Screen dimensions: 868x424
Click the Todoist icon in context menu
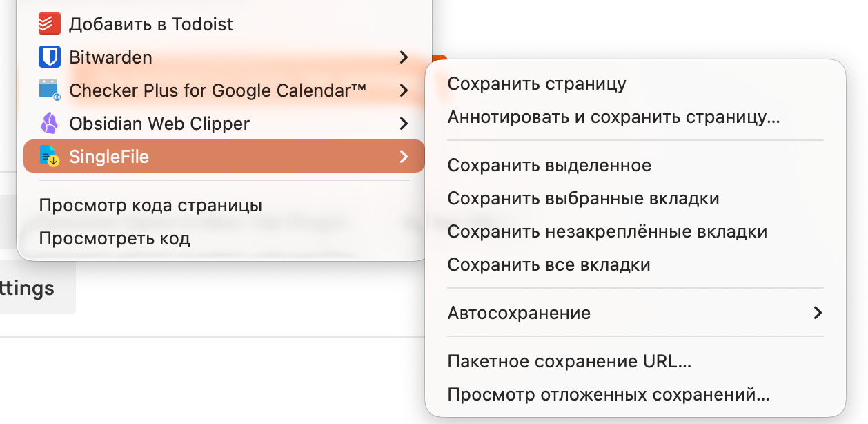tap(50, 24)
